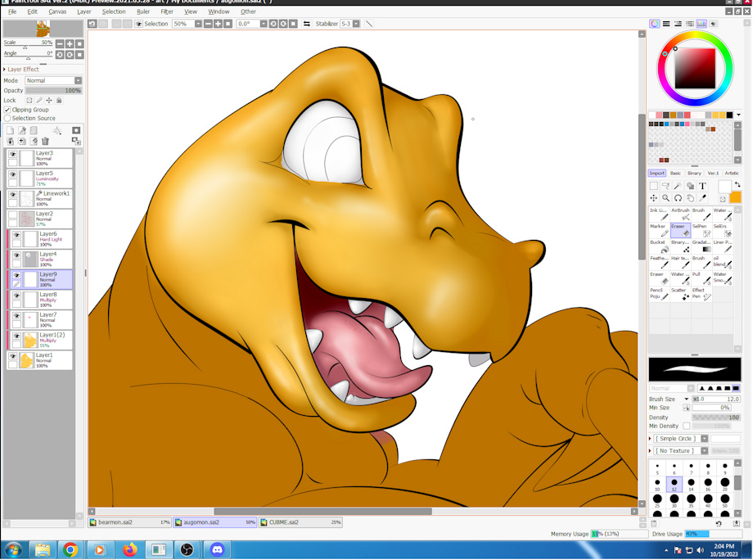Select the Magic Wand tool
The image size is (753, 560).
point(678,186)
